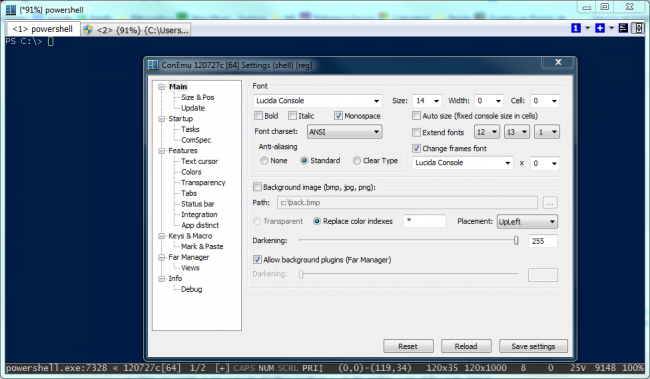Collapse the Features tree node
Viewport: 650px width, 379px height.
click(x=161, y=151)
